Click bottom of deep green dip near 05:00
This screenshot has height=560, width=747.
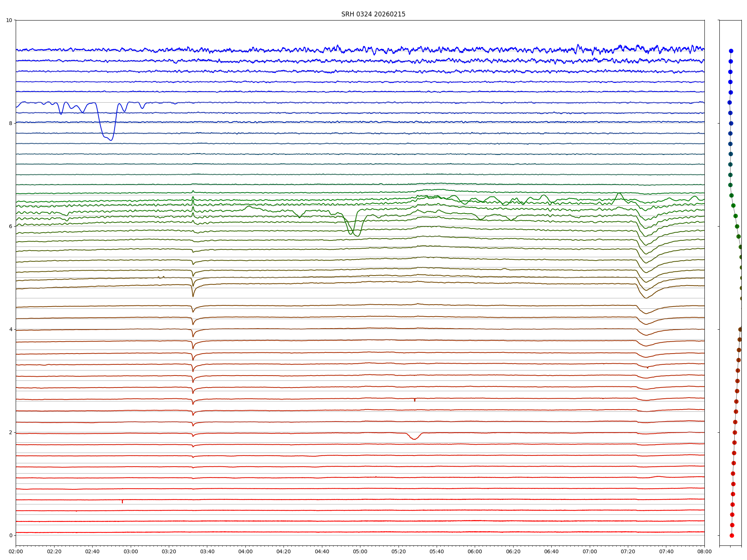357,236
